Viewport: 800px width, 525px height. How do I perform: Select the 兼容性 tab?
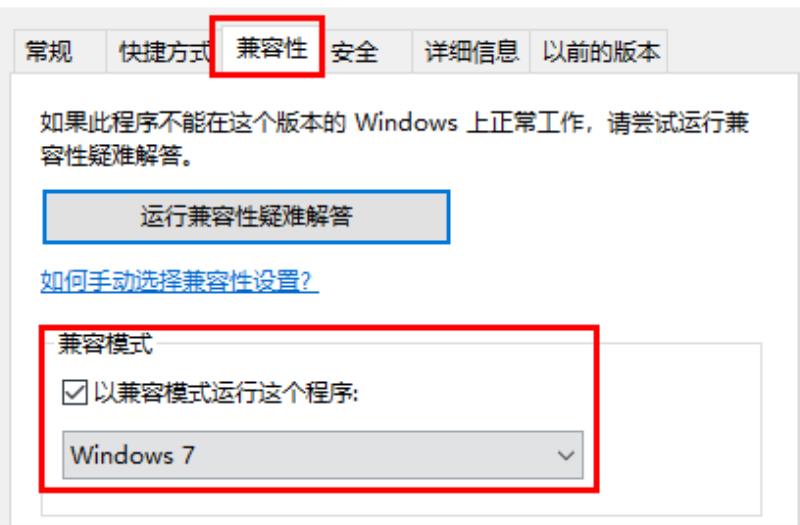272,49
